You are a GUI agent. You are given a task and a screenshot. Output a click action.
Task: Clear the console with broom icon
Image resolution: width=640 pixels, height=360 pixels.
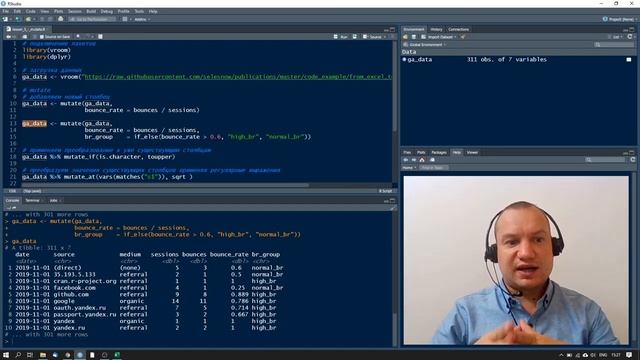click(x=393, y=208)
